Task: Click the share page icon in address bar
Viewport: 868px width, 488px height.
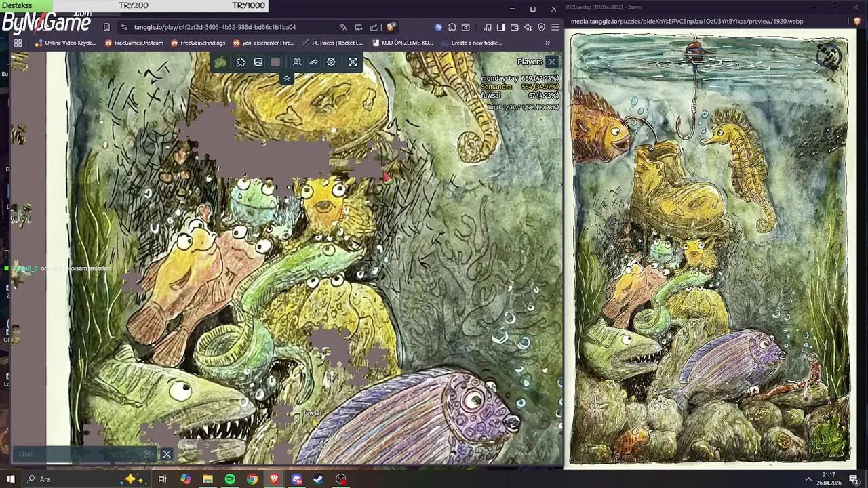Action: pos(374,27)
